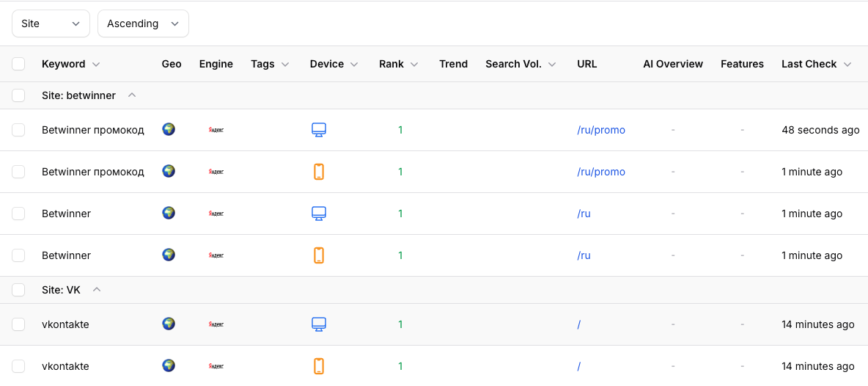Image resolution: width=868 pixels, height=386 pixels.
Task: Click Yandex logo in desktop vkontakte row
Action: coord(216,324)
